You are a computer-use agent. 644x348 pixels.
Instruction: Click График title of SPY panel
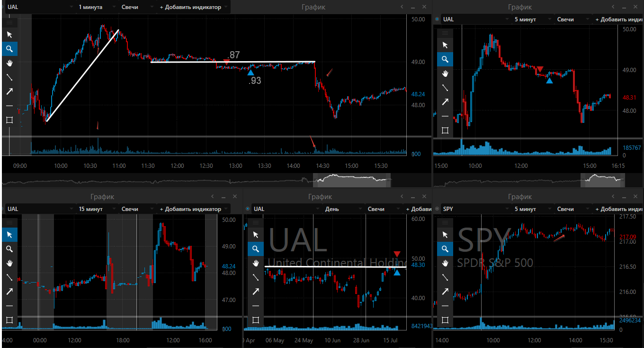(519, 196)
